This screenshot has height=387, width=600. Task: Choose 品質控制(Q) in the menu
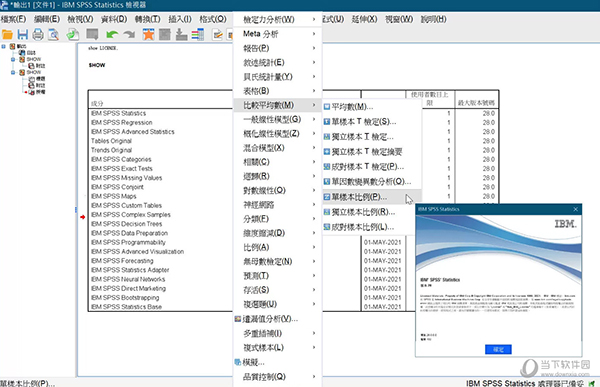(277, 377)
